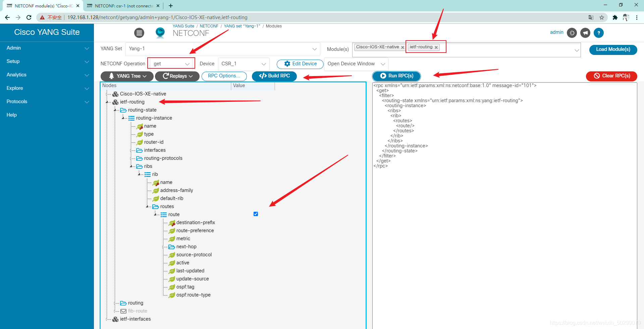Expand the Explore sidebar menu

[47, 88]
